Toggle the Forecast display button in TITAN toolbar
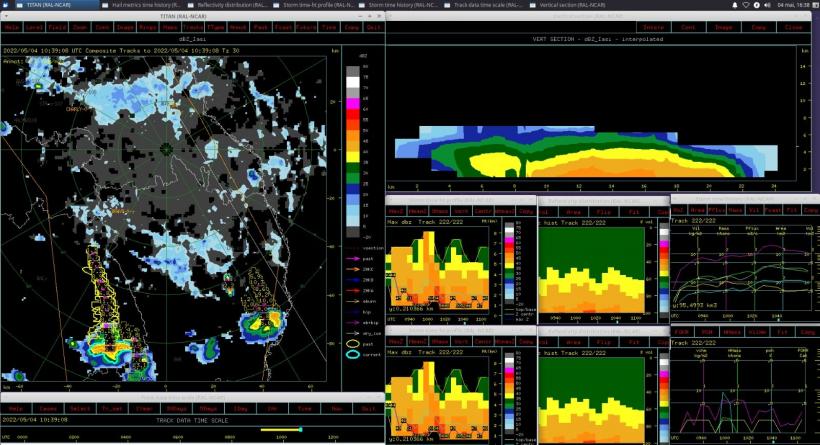Image resolution: width=820 pixels, height=445 pixels. click(x=284, y=27)
